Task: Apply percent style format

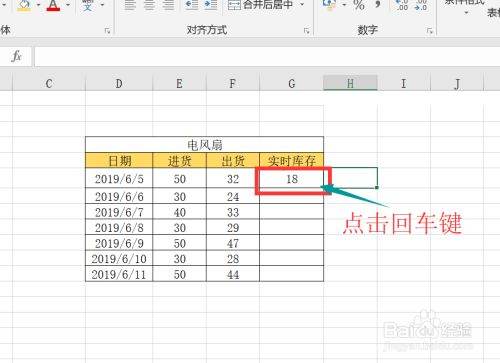Action: (x=359, y=5)
